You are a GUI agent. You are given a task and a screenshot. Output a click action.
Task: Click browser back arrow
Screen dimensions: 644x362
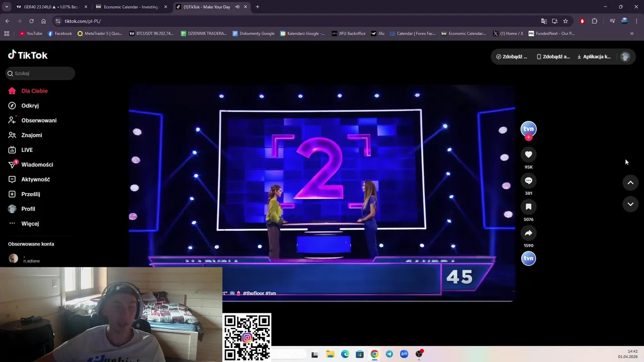(x=7, y=21)
